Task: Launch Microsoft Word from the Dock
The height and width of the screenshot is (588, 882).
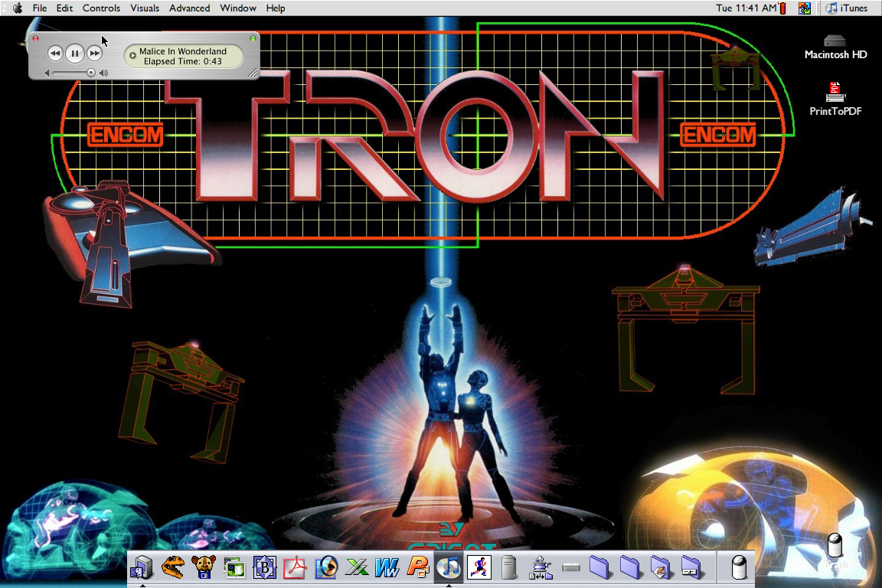Action: [387, 568]
